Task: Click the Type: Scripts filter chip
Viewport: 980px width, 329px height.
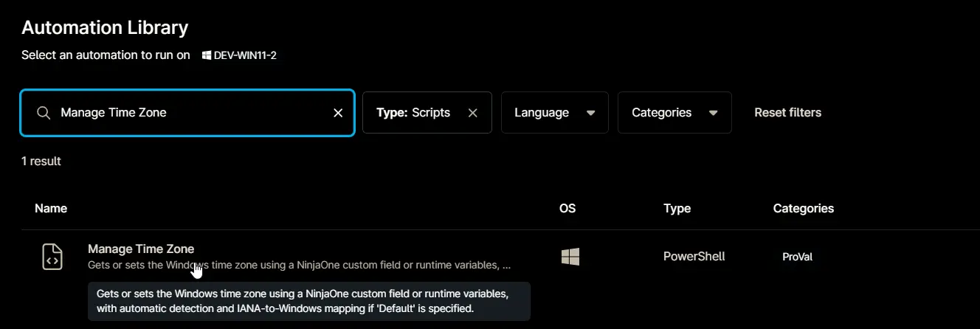Action: [427, 113]
